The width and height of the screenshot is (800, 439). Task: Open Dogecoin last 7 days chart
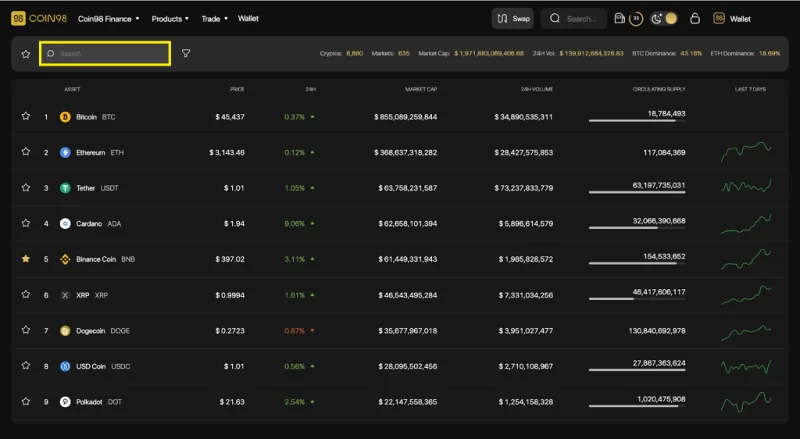(746, 332)
